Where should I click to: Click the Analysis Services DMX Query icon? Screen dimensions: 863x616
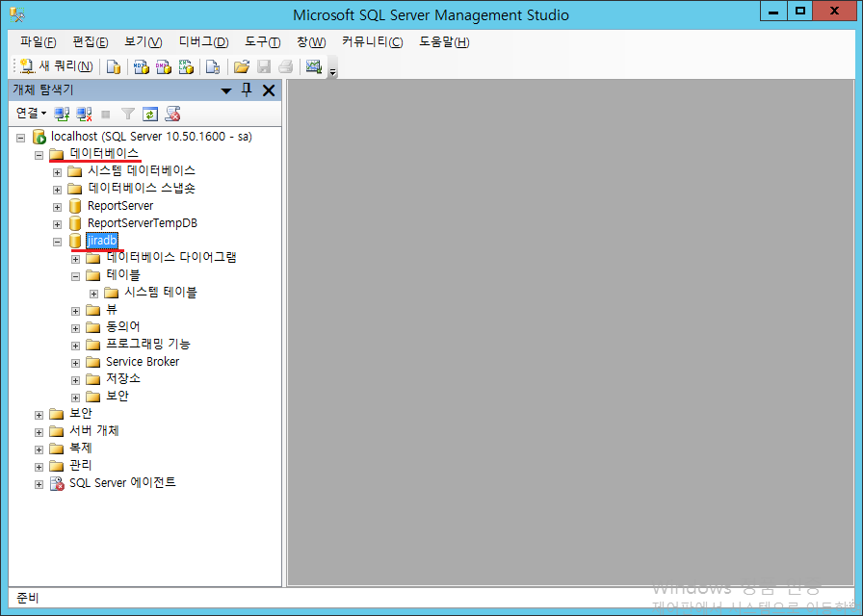(x=164, y=66)
